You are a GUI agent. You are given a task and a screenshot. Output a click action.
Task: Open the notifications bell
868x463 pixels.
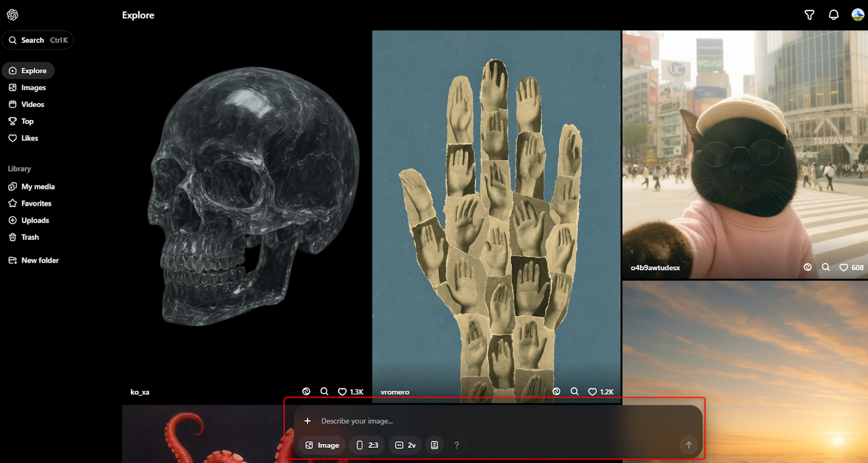point(833,15)
